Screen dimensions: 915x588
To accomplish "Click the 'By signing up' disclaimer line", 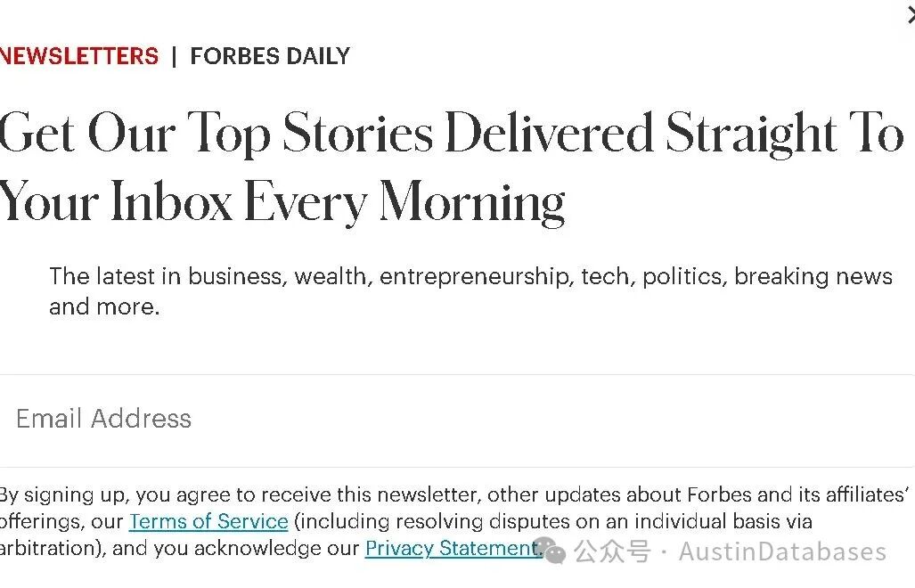I will (x=454, y=494).
